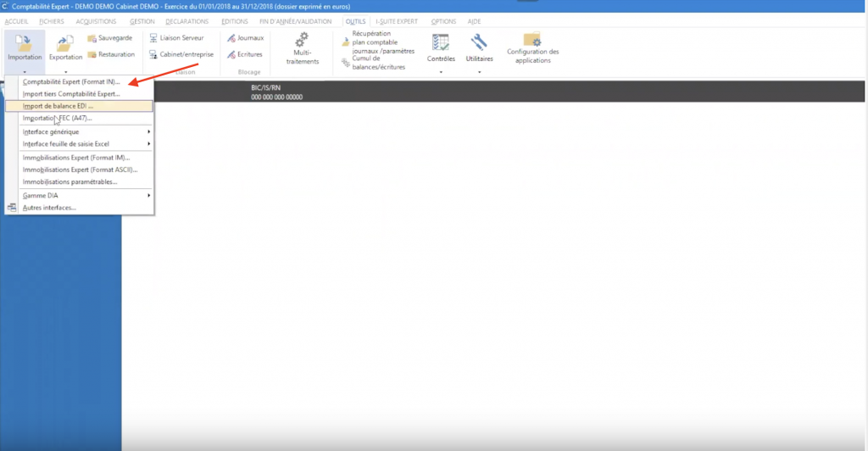Expand Interface feuille de saisie Excel arrow
The height and width of the screenshot is (451, 868).
149,144
